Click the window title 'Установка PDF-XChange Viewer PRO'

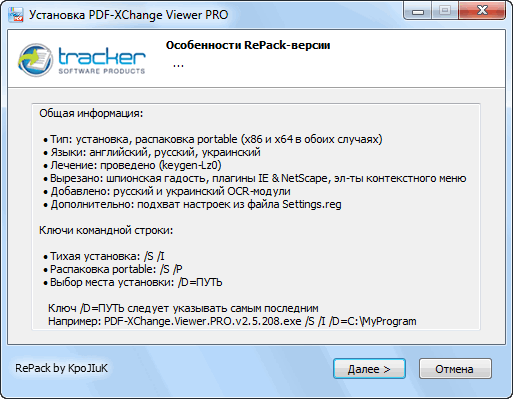tap(129, 15)
